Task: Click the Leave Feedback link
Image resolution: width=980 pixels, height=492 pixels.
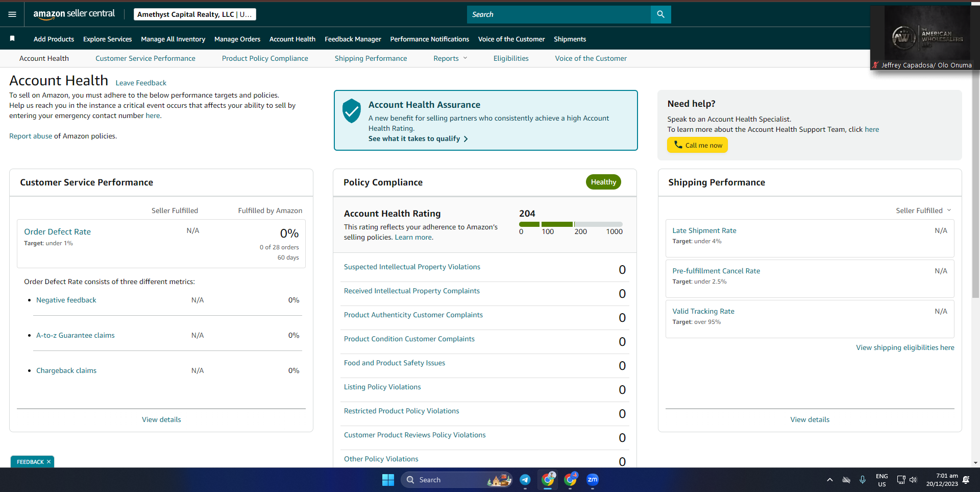Action: click(141, 83)
